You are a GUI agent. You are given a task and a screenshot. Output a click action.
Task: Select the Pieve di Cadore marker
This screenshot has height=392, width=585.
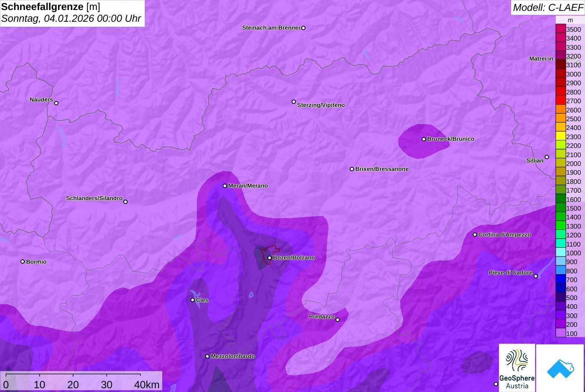(x=536, y=276)
